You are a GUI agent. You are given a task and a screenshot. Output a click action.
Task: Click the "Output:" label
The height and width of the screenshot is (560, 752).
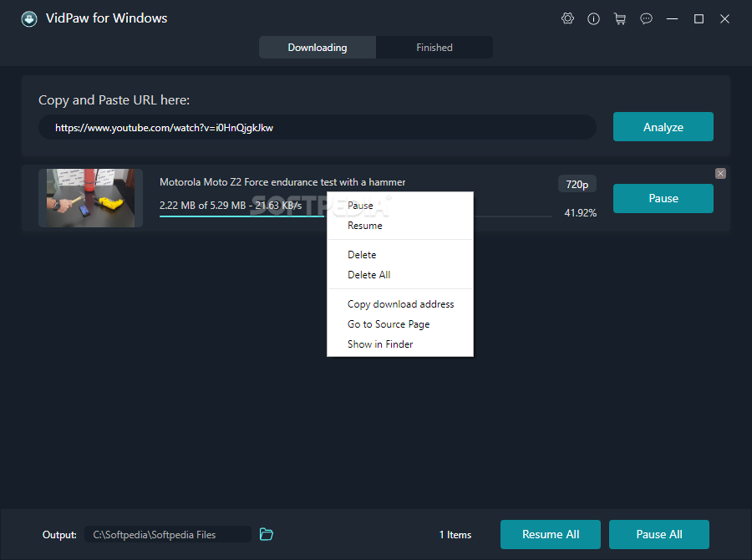[x=59, y=535]
